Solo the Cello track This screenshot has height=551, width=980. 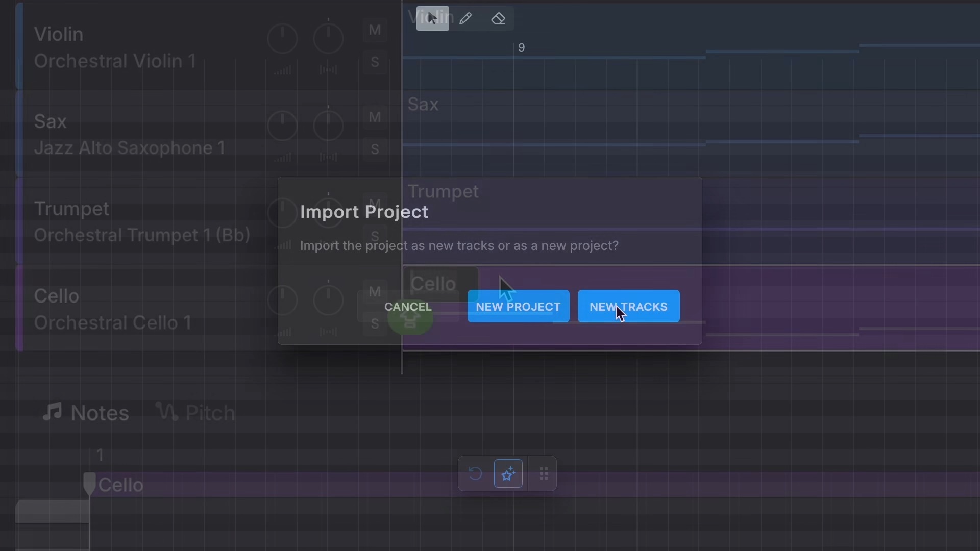point(375,324)
